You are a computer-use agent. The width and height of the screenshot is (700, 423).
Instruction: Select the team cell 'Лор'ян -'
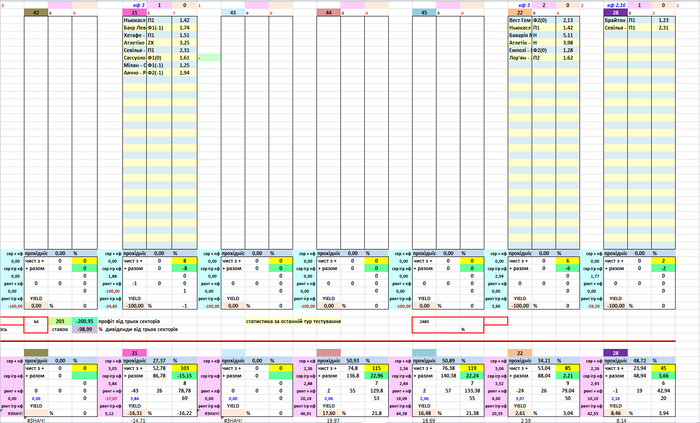[520, 58]
